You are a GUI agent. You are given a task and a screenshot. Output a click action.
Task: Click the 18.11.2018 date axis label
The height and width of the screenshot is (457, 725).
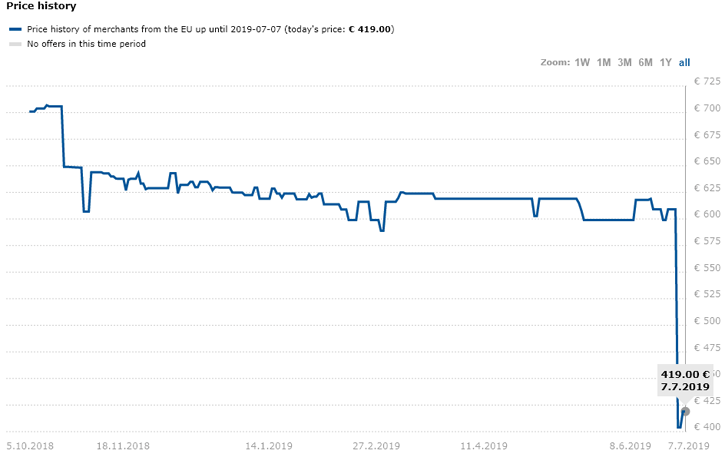pyautogui.click(x=123, y=446)
